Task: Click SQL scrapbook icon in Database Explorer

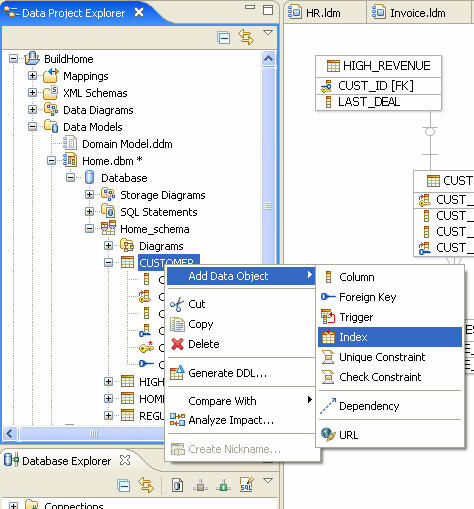Action: click(x=246, y=485)
